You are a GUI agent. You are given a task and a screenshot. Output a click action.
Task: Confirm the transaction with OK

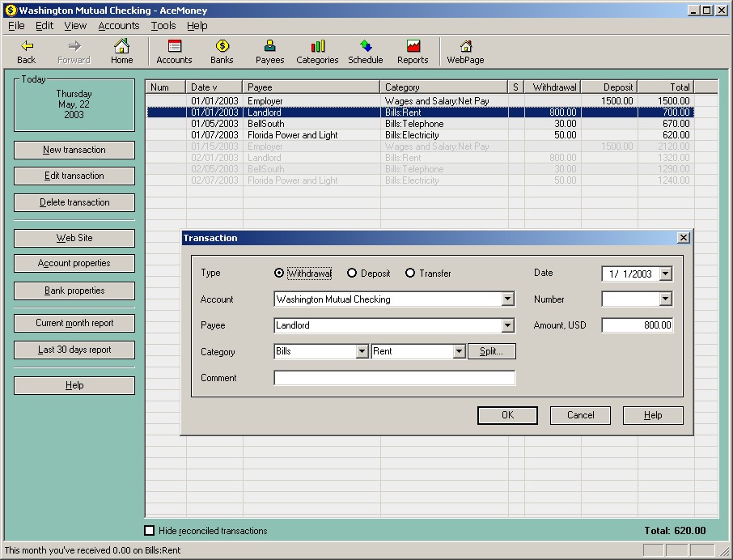point(507,415)
